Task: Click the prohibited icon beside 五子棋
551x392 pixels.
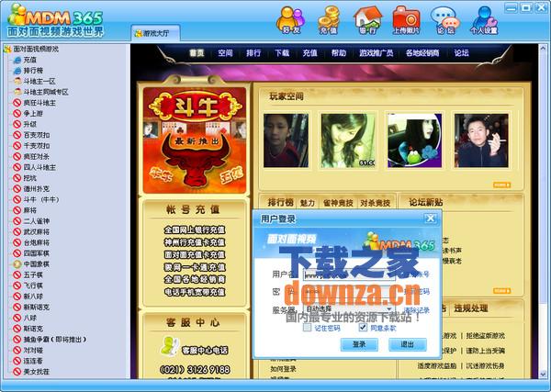Action: pyautogui.click(x=17, y=274)
